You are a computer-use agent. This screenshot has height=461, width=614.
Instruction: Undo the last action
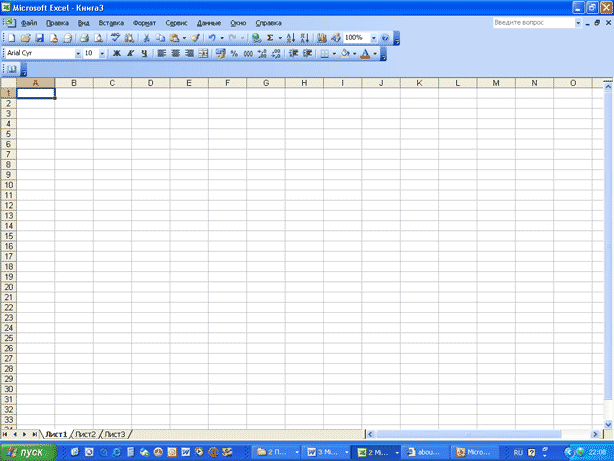coord(212,38)
